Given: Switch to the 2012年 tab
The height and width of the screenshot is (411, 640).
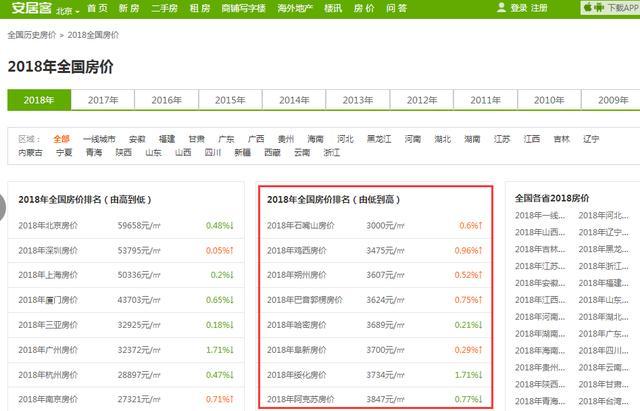Looking at the screenshot, I should (x=422, y=100).
